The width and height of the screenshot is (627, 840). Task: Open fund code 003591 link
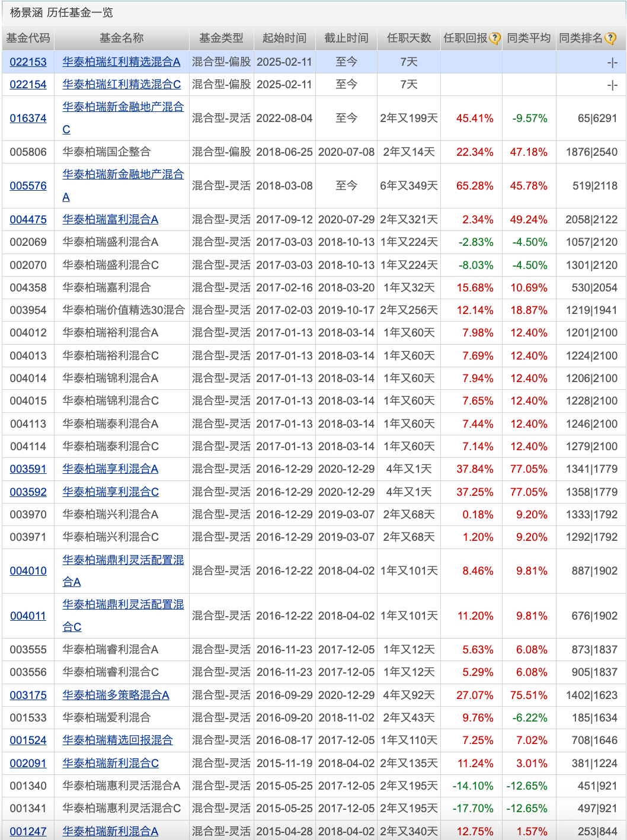[28, 469]
